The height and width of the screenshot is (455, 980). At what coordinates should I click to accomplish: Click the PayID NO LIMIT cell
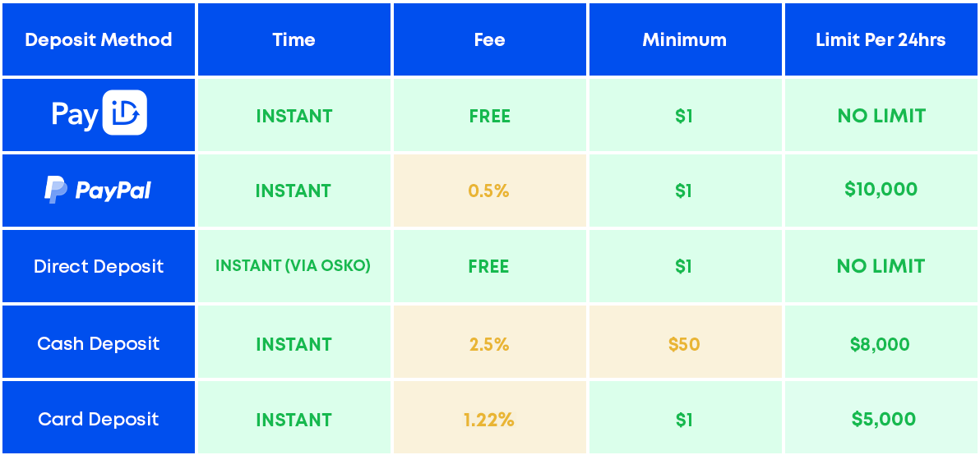pos(881,116)
